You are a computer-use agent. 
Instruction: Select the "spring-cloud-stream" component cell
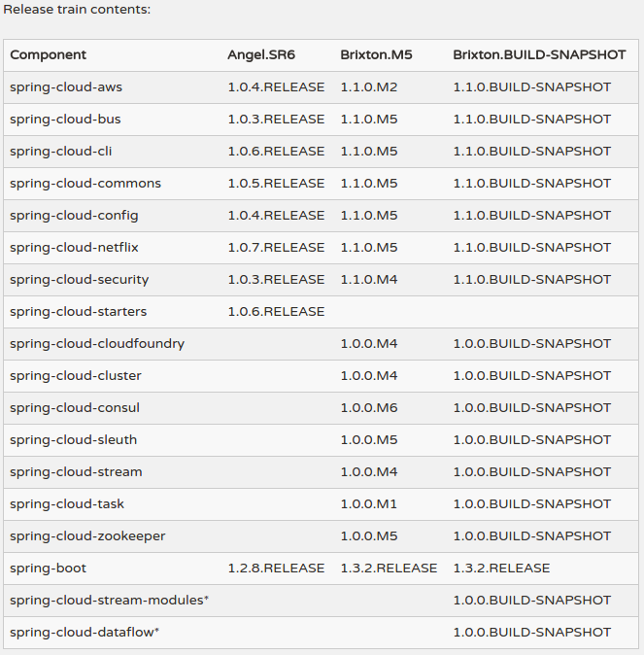[x=76, y=472]
